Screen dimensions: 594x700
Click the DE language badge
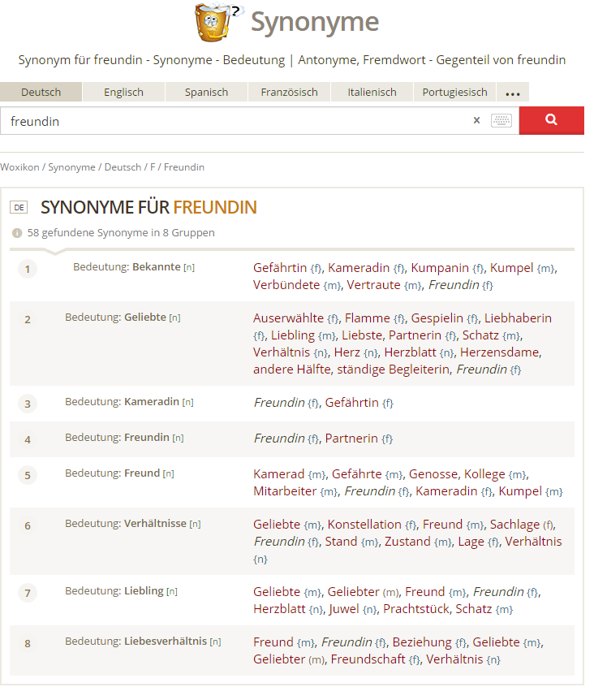click(x=19, y=207)
